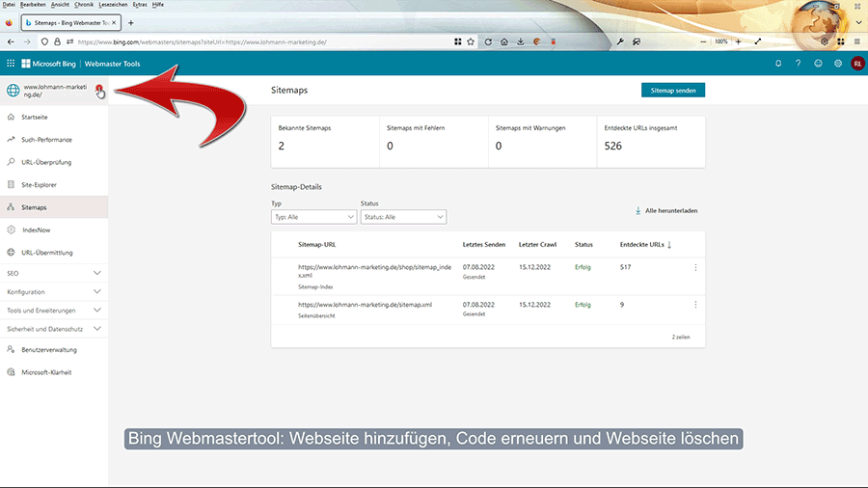Open the Hilfe menu
Screen dimensions: 868x488
[158, 5]
